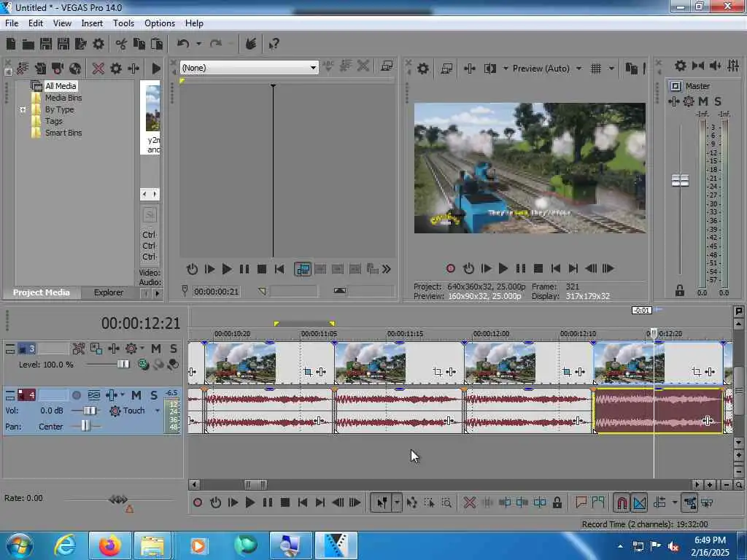Solo audio track 4

click(154, 395)
